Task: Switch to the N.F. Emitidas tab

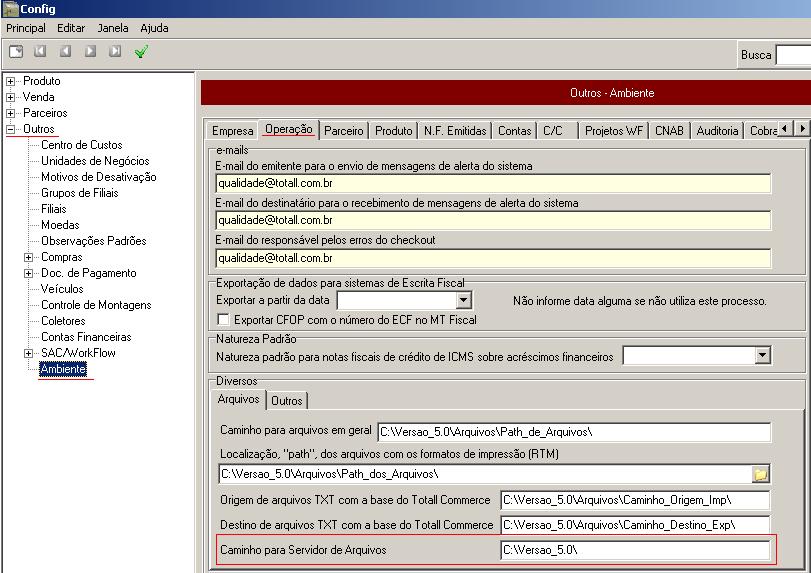Action: tap(455, 131)
